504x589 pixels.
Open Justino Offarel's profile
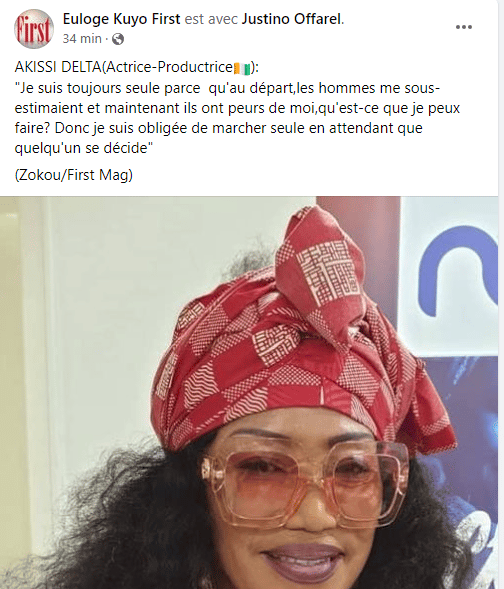pyautogui.click(x=291, y=19)
